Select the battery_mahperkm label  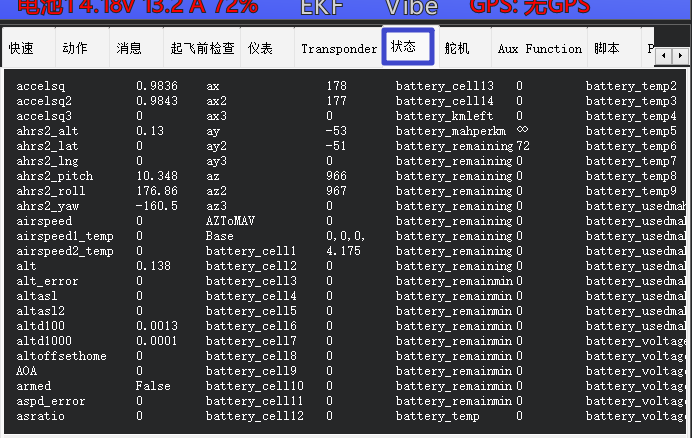(450, 131)
